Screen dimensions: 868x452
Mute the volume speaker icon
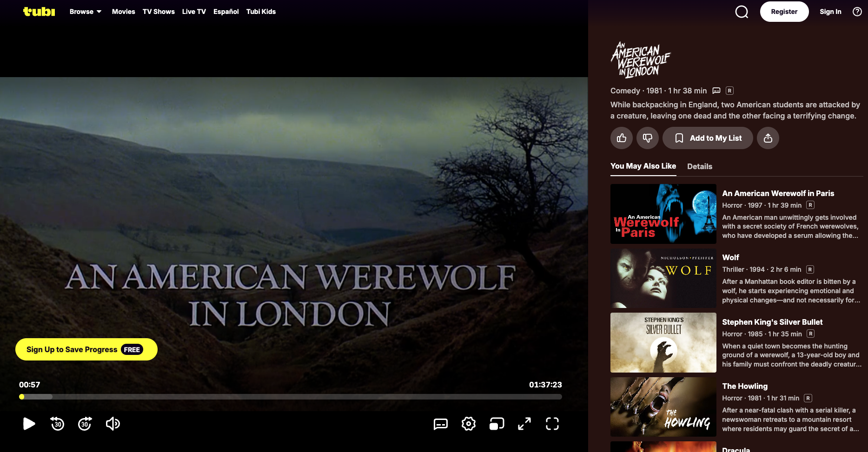(x=113, y=424)
